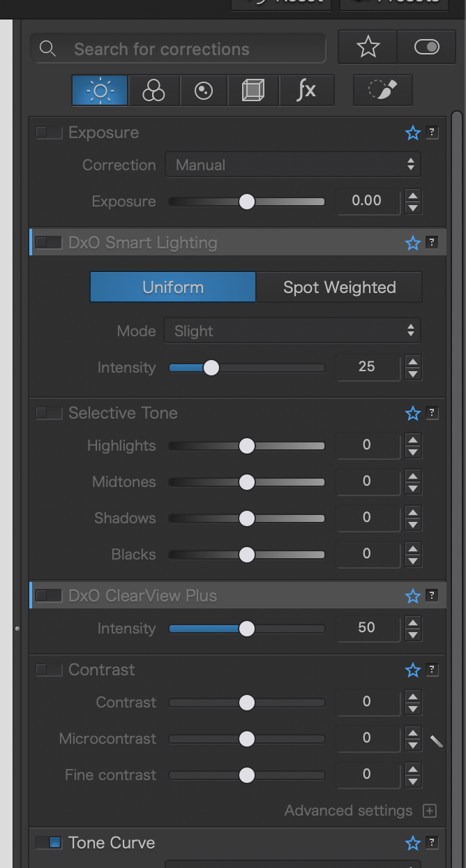Click the ClearView Plus Intensity slider

click(246, 629)
